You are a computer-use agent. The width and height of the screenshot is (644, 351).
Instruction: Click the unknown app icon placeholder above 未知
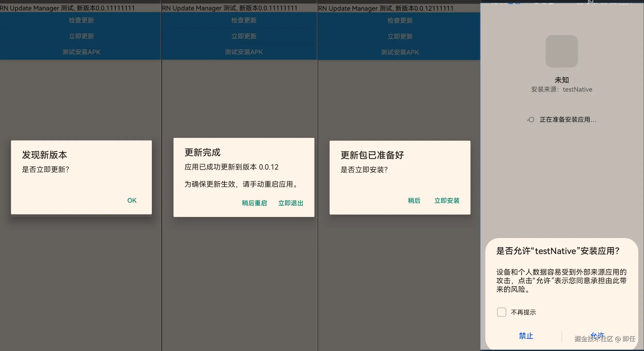click(562, 51)
